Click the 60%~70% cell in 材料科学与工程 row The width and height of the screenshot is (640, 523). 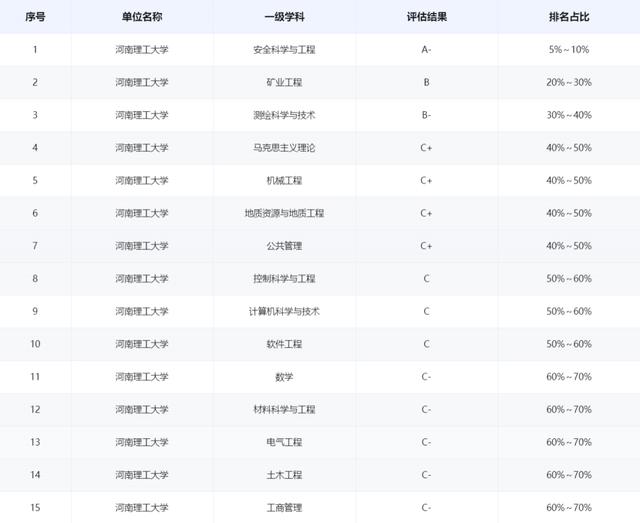tap(569, 409)
